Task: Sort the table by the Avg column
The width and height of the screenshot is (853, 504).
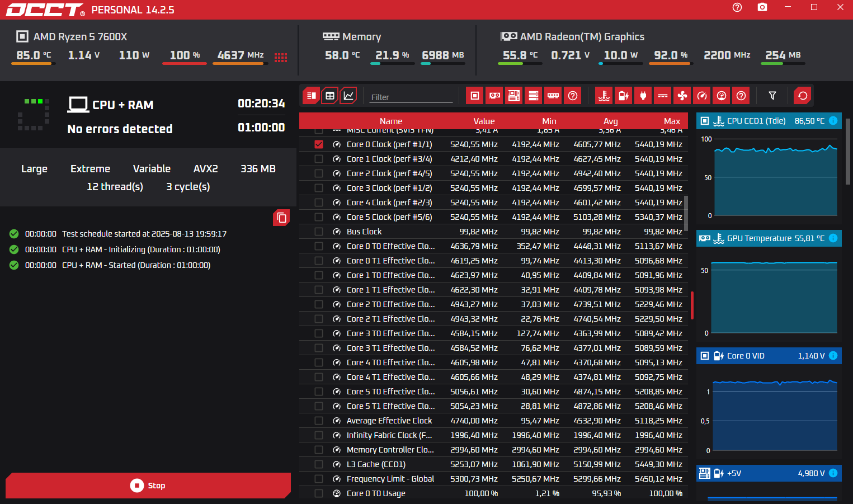Action: (611, 121)
